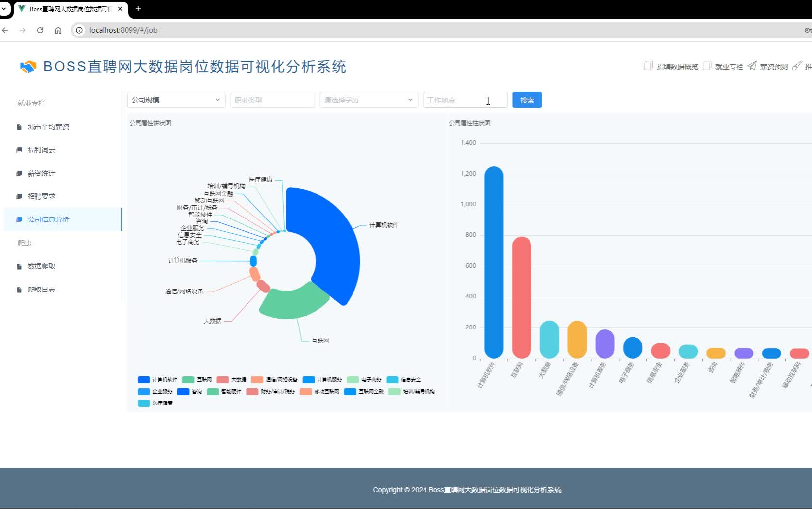Click the browser address bar URL
812x509 pixels.
point(123,30)
